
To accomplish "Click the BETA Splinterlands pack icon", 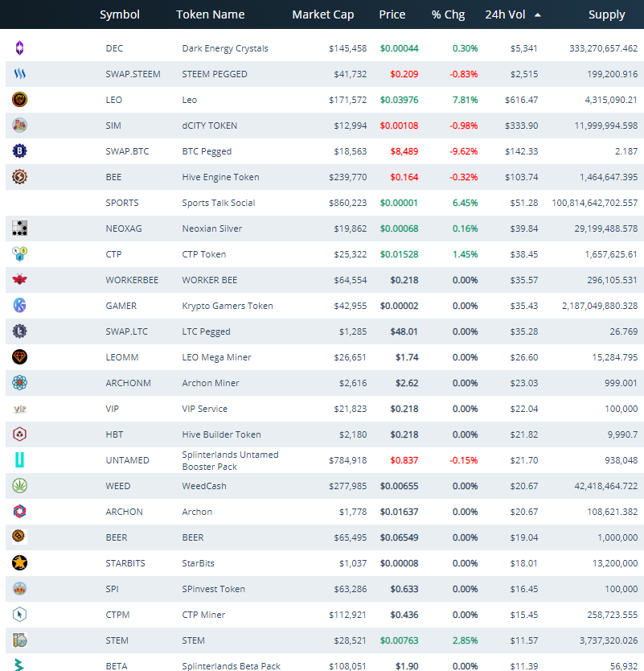I will point(18,665).
